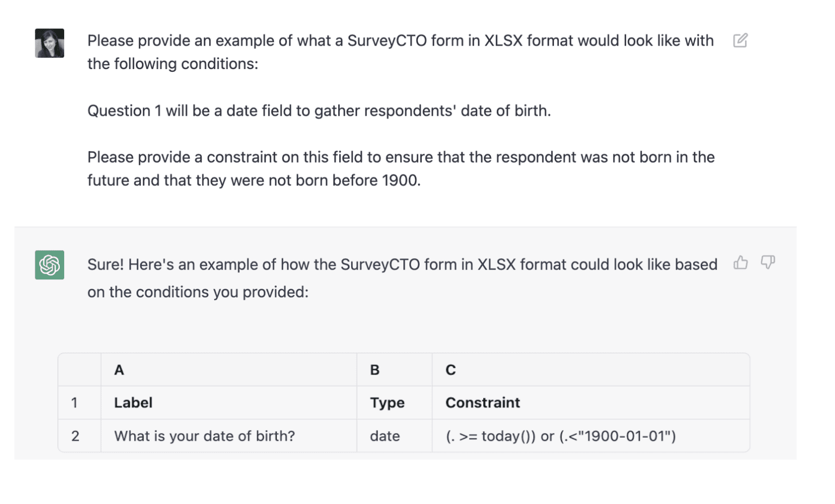Screen dimensions: 835x504
Task: Select column header A in the table
Action: [x=119, y=370]
